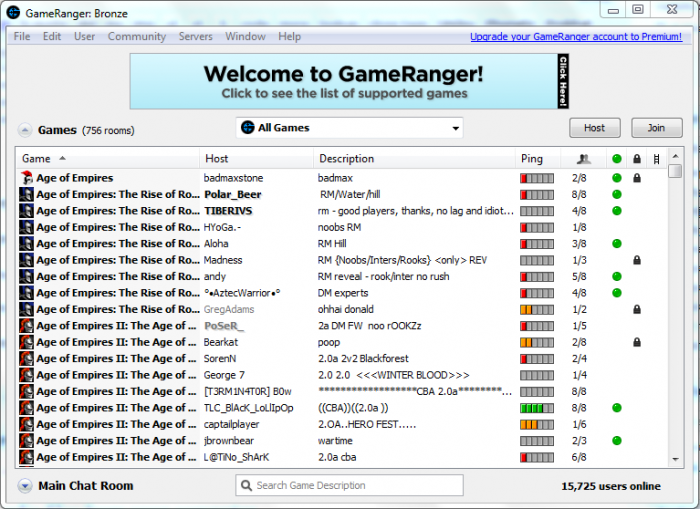700x509 pixels.
Task: Sort the list by Game column
Action: tap(108, 159)
